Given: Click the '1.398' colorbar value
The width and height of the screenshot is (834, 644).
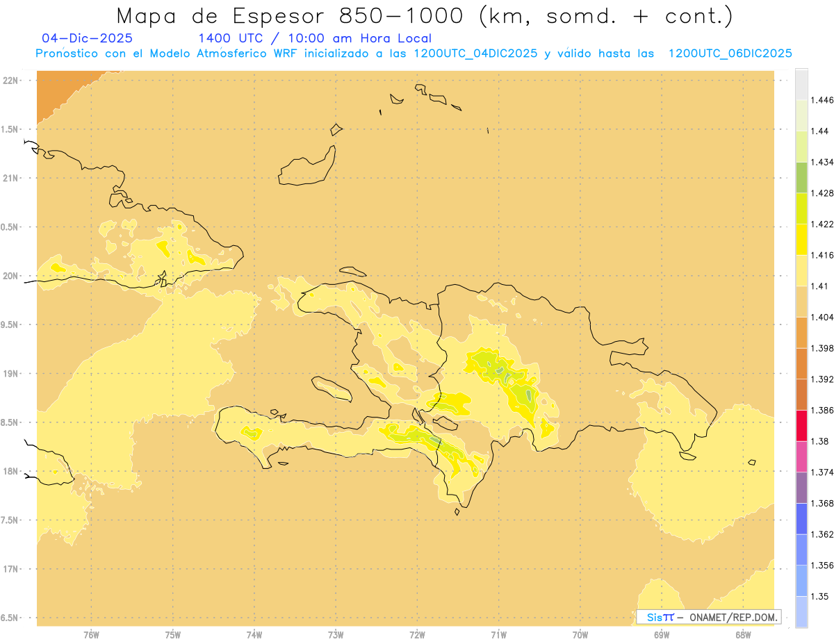Looking at the screenshot, I should [x=821, y=348].
